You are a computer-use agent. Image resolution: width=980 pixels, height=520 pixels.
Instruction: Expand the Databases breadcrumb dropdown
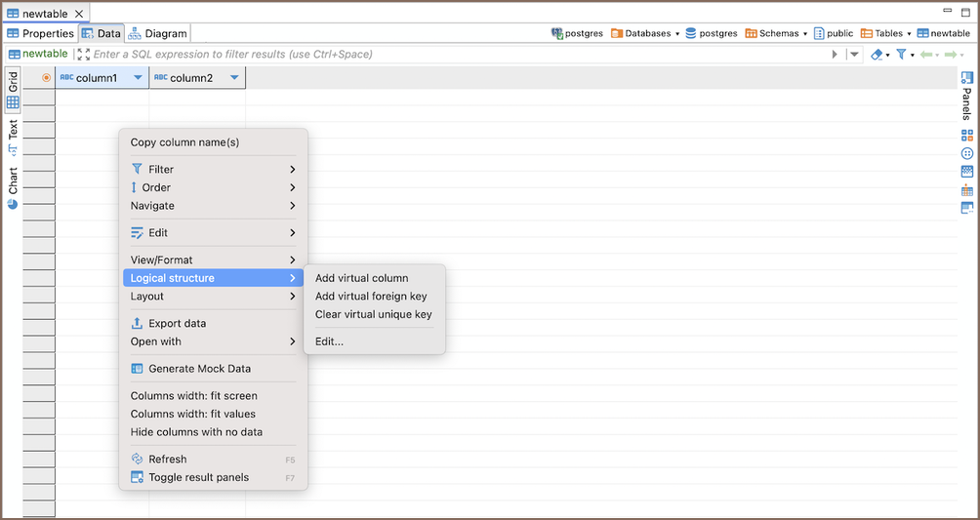tap(677, 33)
